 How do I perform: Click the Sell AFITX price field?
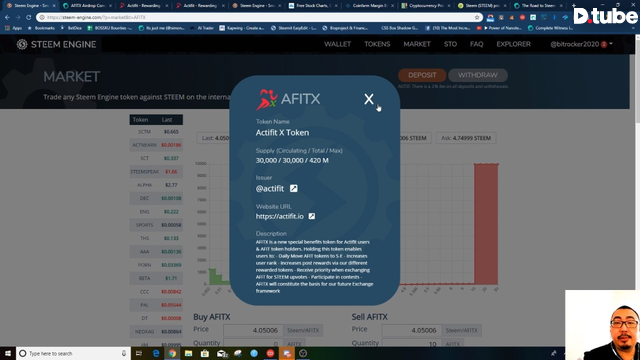[411, 330]
